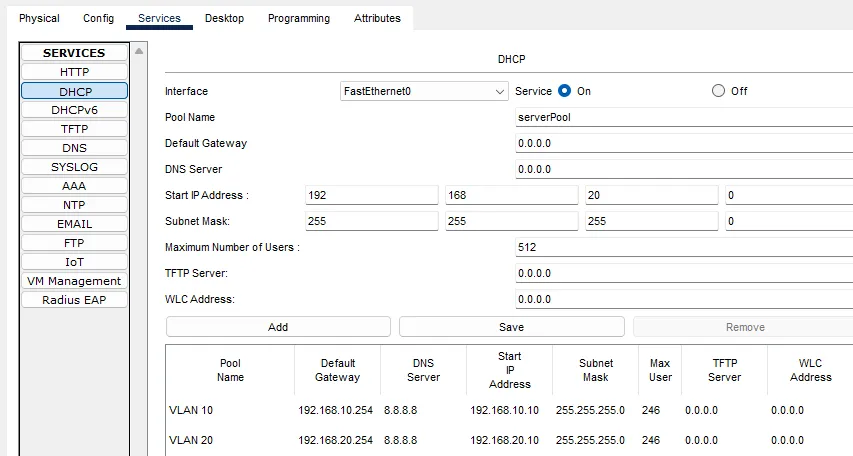The height and width of the screenshot is (456, 853).
Task: Open the HTTP service
Action: click(75, 72)
